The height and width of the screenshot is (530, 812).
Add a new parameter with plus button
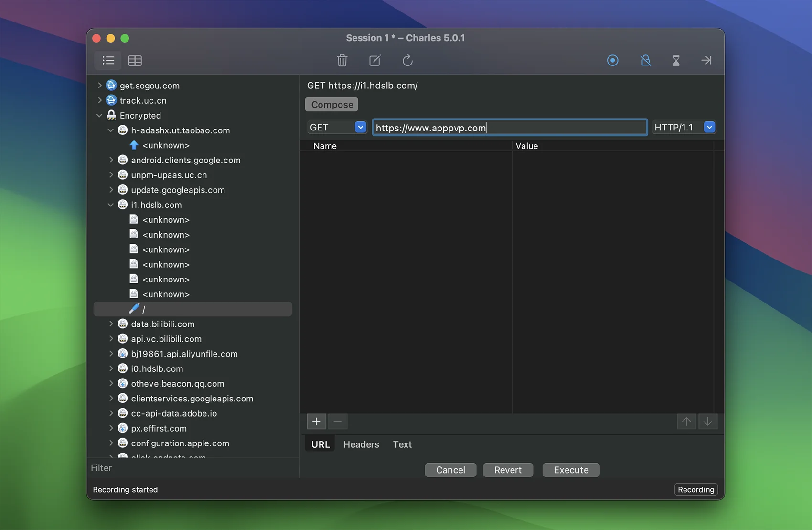[x=316, y=422]
